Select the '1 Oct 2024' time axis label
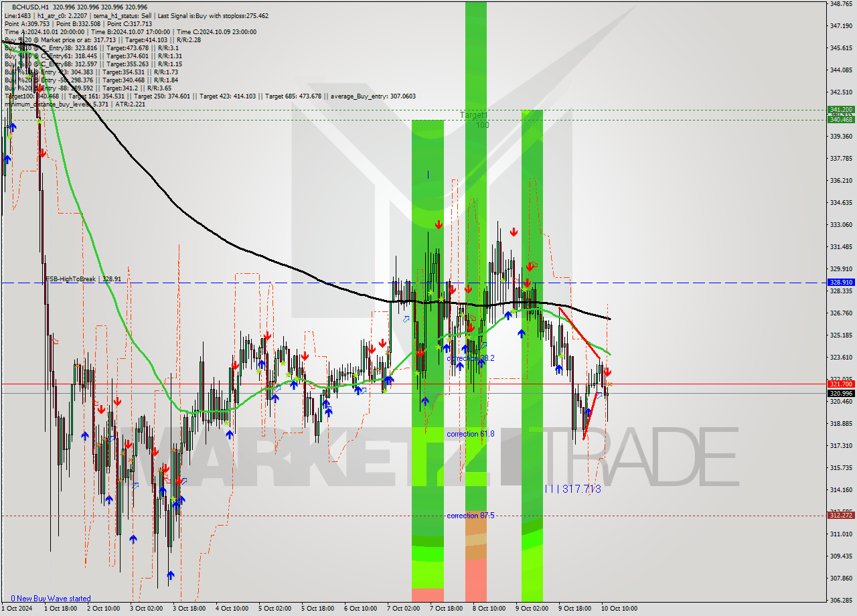The image size is (857, 616). click(17, 609)
